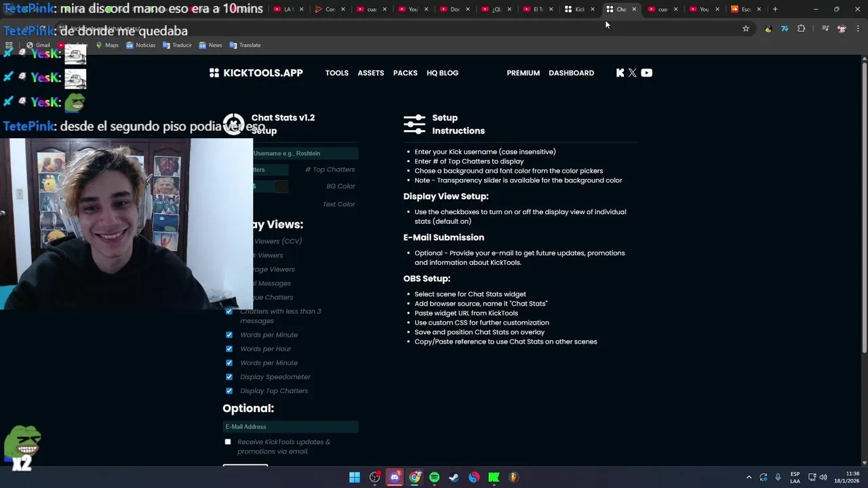The width and height of the screenshot is (868, 488).
Task: Uncheck the Display Speedometer checkbox
Action: [229, 377]
